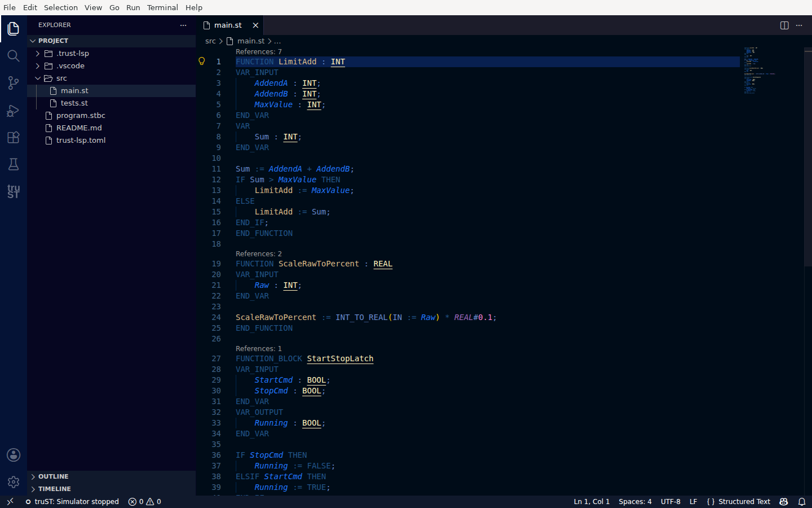Change encoding via UTF-8 status item
Image resolution: width=812 pixels, height=508 pixels.
(x=670, y=501)
